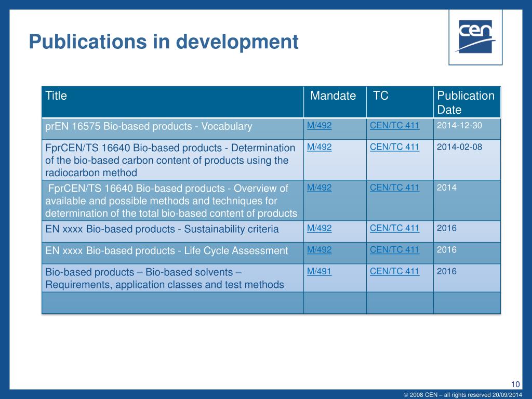Select the 'Overview of available and possible methods' title
Screen dimensions: 532x399
click(x=171, y=201)
